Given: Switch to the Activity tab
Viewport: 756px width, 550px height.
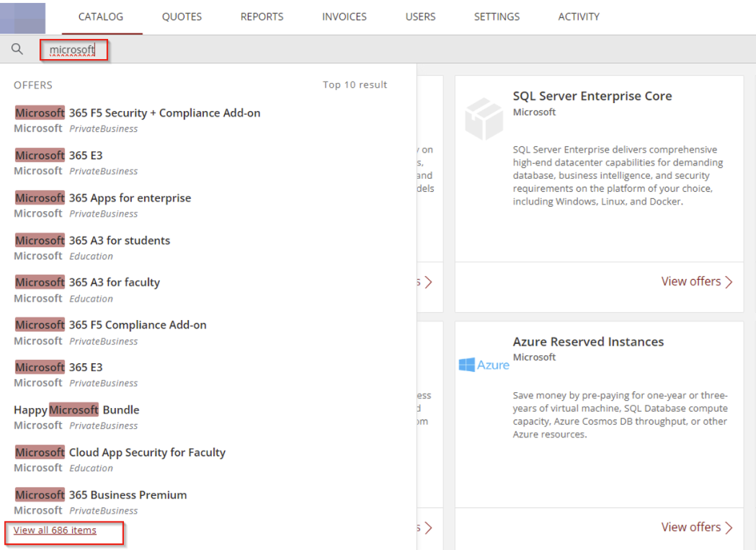Looking at the screenshot, I should (x=579, y=17).
